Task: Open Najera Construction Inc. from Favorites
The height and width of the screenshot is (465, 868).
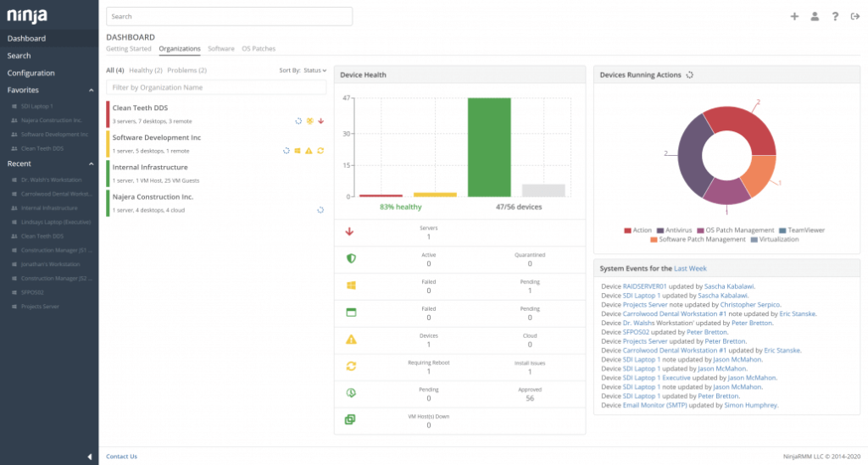Action: click(x=51, y=120)
